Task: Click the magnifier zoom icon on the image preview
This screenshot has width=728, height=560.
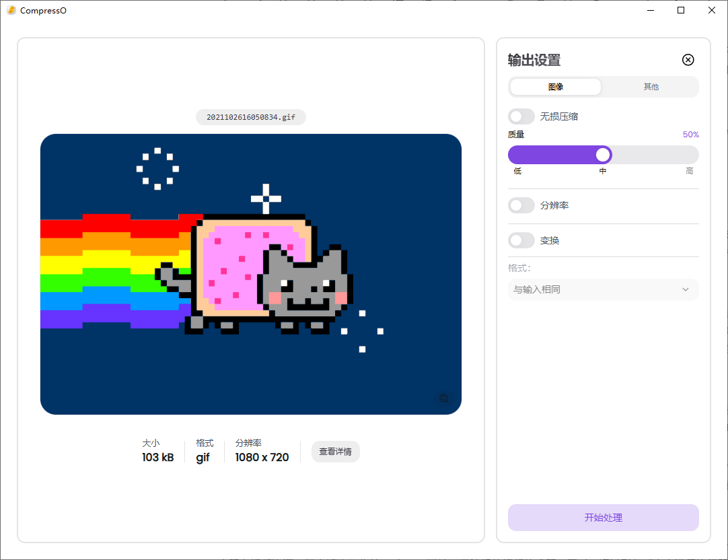Action: point(444,398)
